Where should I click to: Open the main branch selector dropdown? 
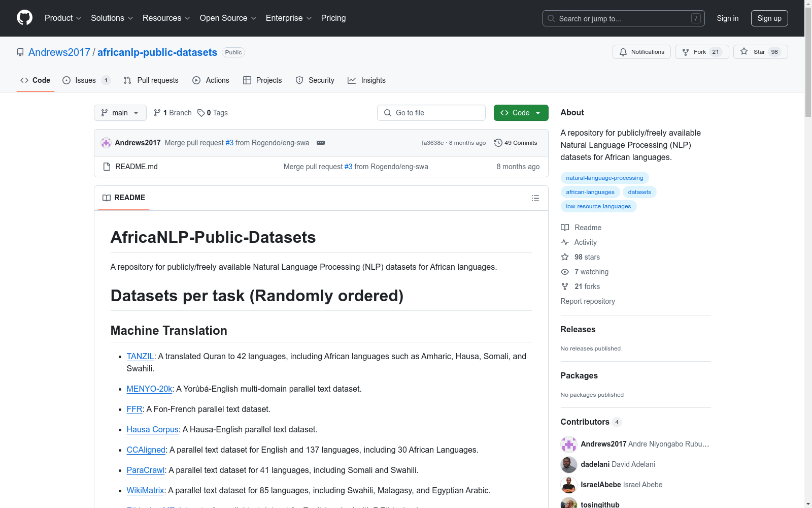[x=120, y=113]
